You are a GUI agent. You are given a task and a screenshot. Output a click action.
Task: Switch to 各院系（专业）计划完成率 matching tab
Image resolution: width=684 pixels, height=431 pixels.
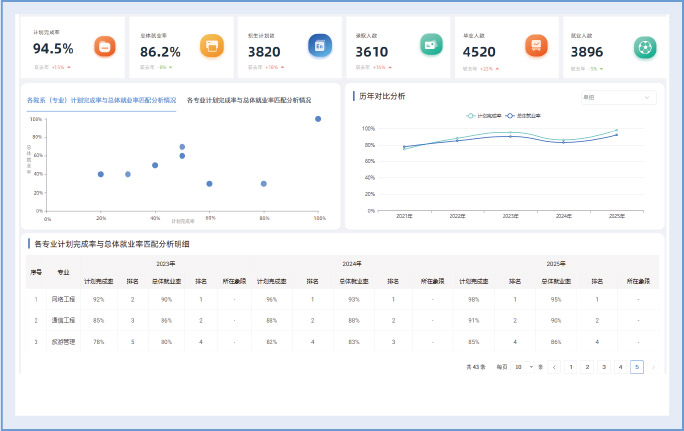[101, 100]
